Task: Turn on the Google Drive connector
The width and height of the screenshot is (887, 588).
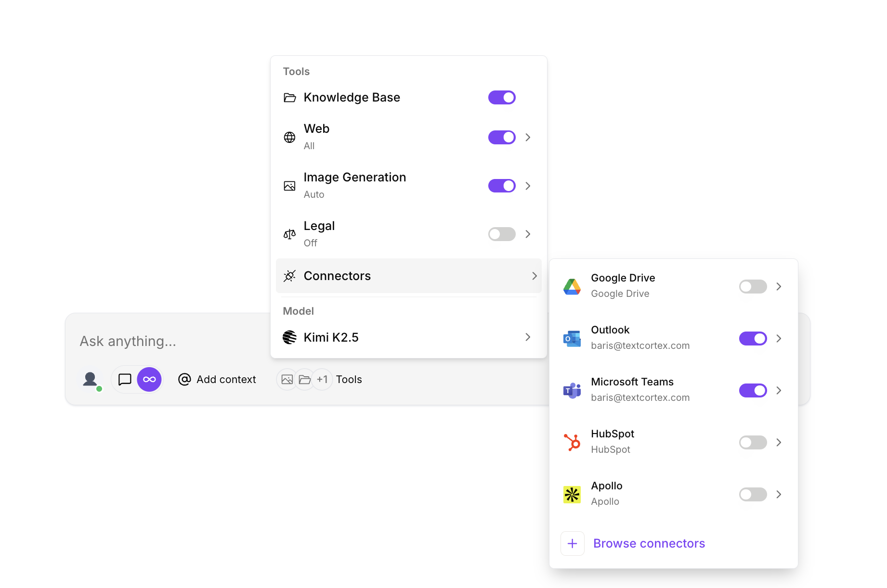Action: (753, 286)
